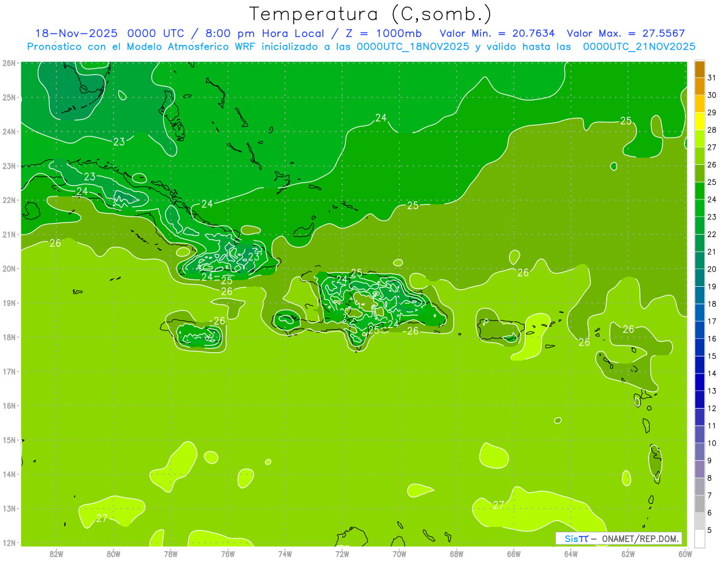Click the "ONAMET/REP.DOM." credit label
This screenshot has height=562, width=728.
[641, 538]
